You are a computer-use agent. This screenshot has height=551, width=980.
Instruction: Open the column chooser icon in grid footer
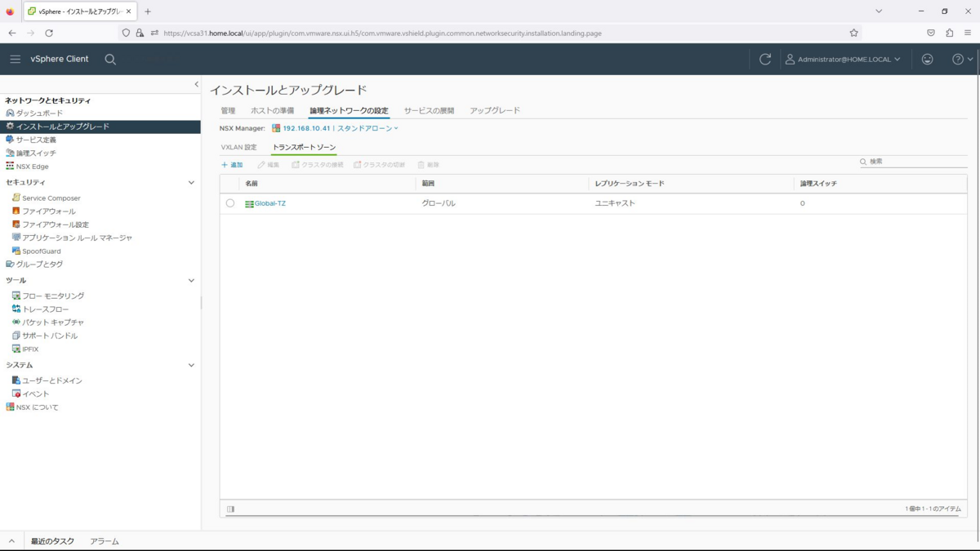pyautogui.click(x=231, y=509)
